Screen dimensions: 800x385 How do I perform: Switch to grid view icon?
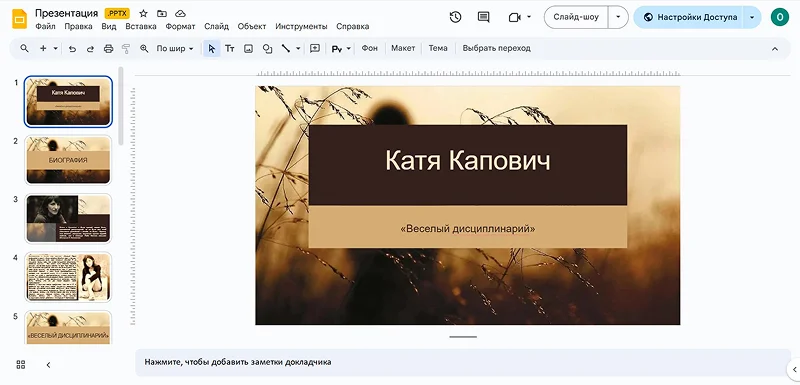pos(21,365)
